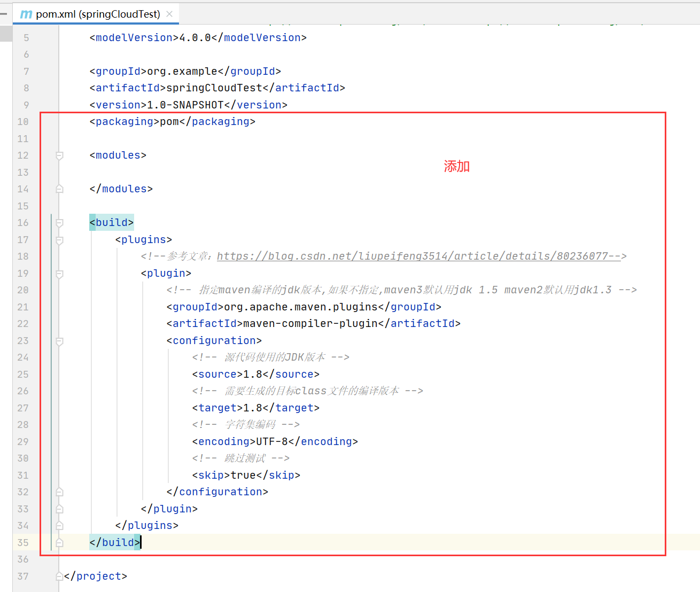700x592 pixels.
Task: Close the pom.xml editor tab
Action: [x=169, y=14]
